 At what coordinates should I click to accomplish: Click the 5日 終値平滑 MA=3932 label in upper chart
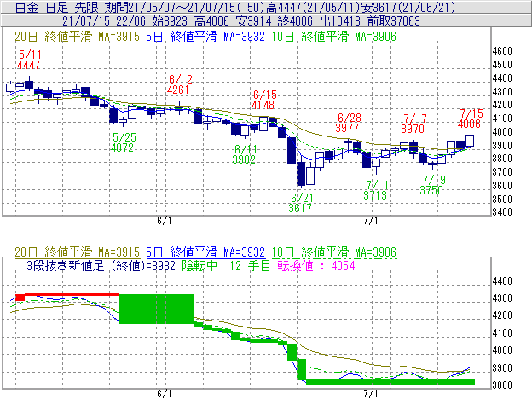click(x=205, y=37)
